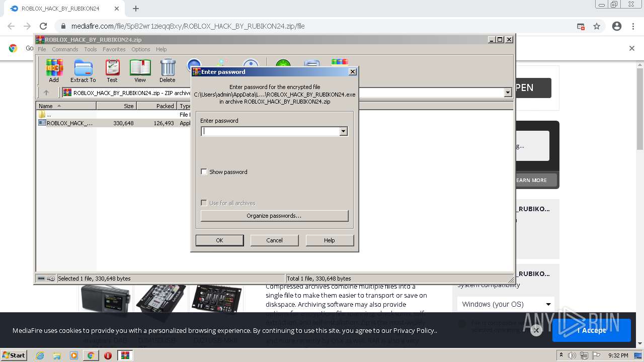Open the system compatibility OS dropdown
This screenshot has height=362, width=644.
[506, 304]
